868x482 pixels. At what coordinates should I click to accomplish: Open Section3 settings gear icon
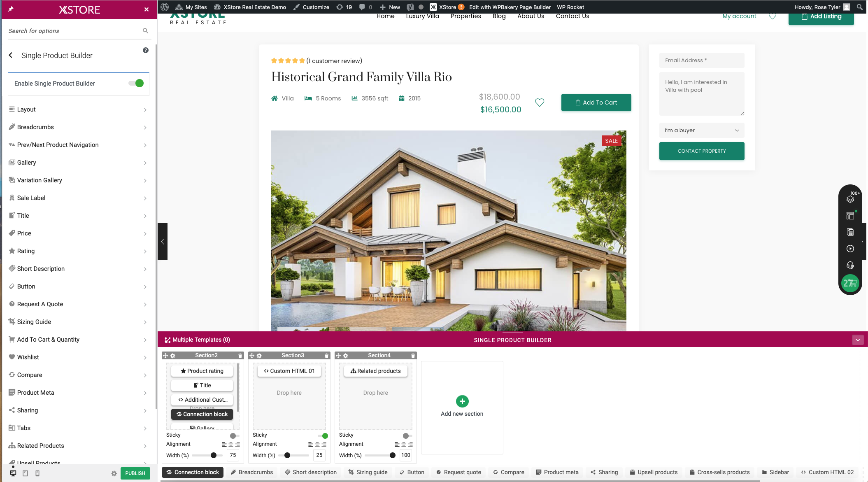[259, 356]
